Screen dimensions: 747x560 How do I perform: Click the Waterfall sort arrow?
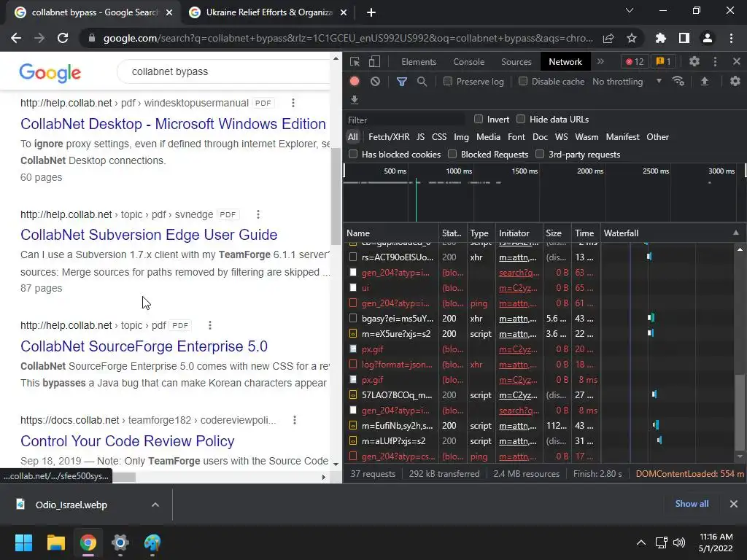(735, 233)
